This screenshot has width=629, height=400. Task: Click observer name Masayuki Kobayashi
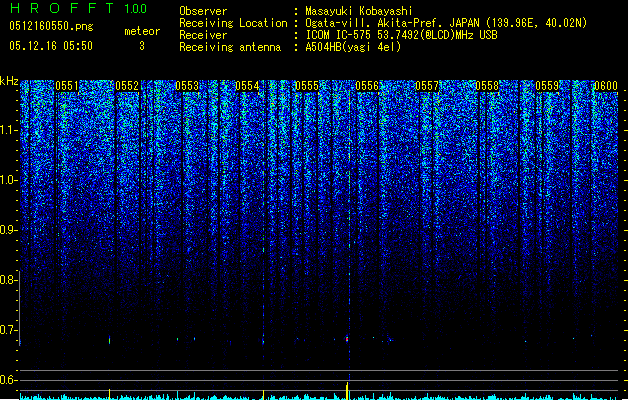pyautogui.click(x=359, y=11)
